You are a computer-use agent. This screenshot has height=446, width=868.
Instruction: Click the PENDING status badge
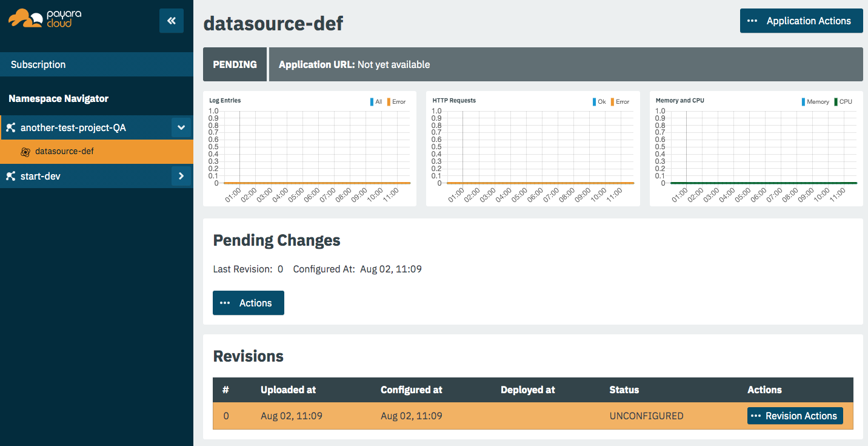[x=235, y=64]
